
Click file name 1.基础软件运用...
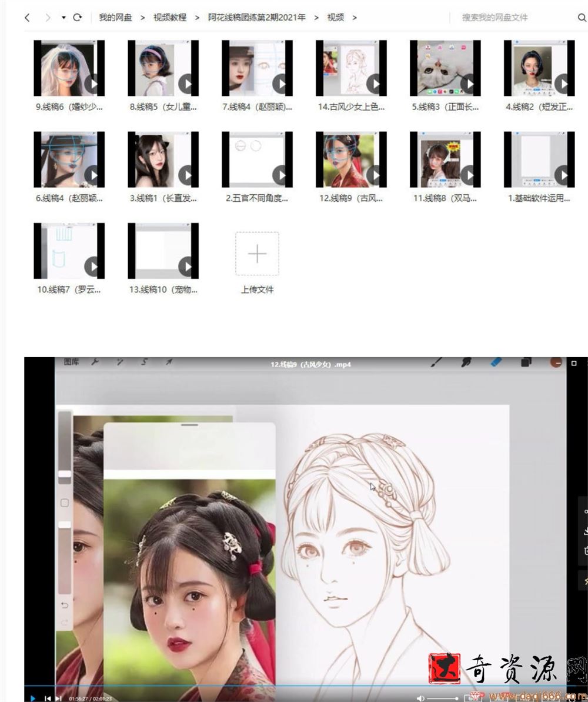pos(539,198)
